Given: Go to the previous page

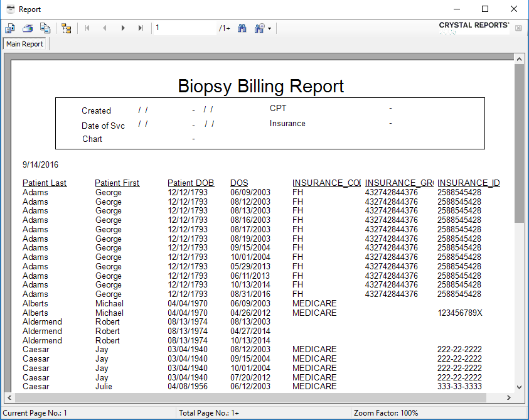Looking at the screenshot, I should (x=105, y=28).
